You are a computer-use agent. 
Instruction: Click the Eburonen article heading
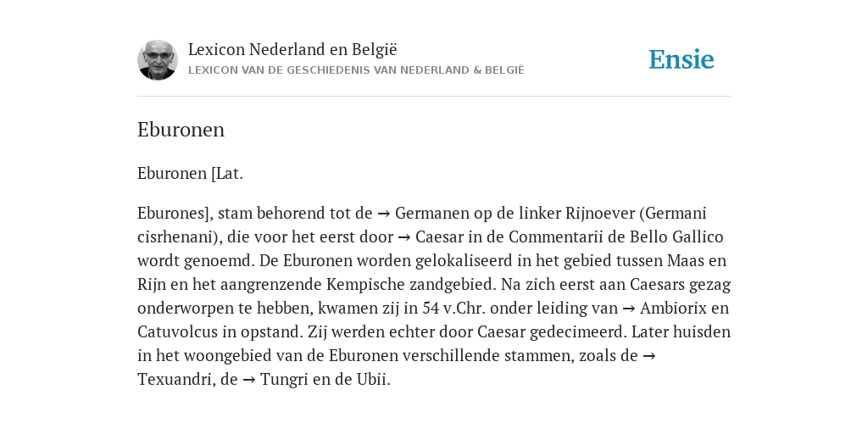181,130
